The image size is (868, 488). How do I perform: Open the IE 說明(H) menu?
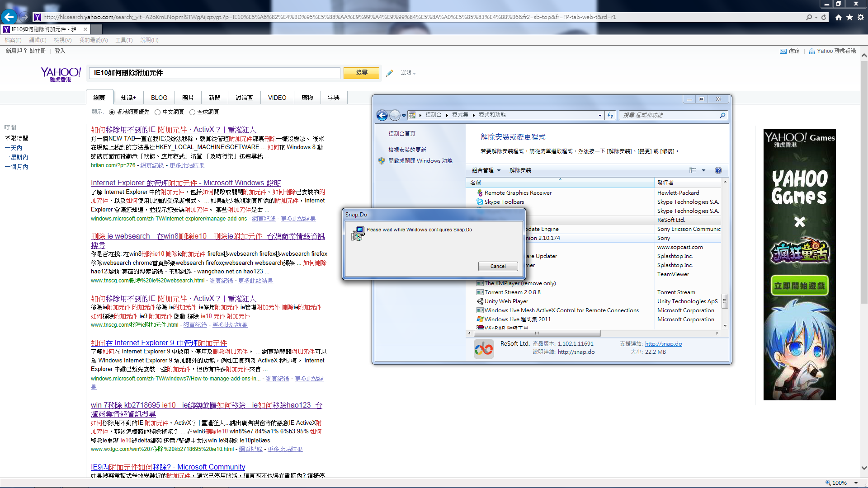(x=149, y=40)
